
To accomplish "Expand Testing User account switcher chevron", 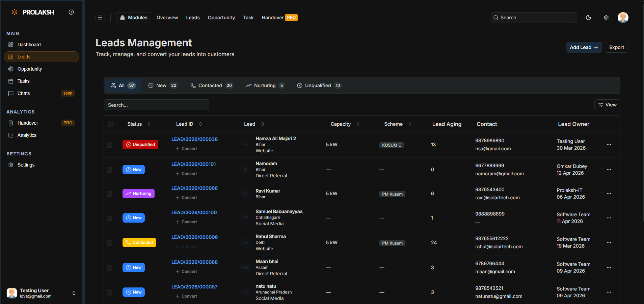I will point(74,293).
